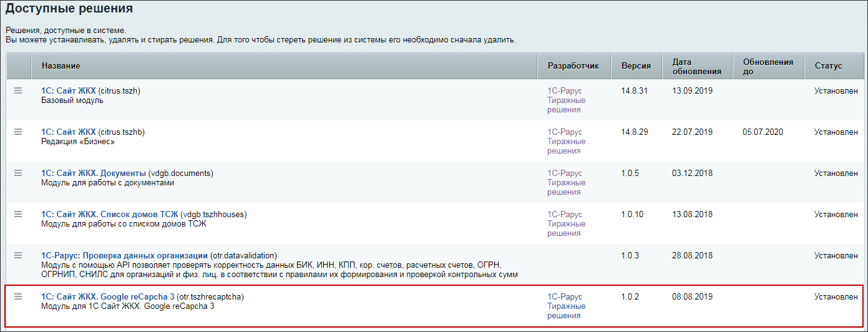Viewport: 868px width, 332px height.
Task: Open row menu for vdgb.documents module
Action: click(18, 173)
